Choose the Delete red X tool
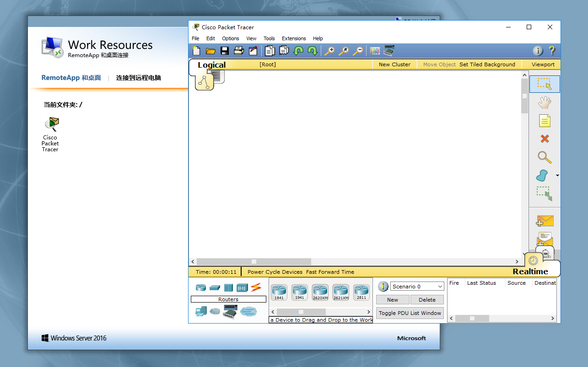The height and width of the screenshot is (367, 588). 545,139
